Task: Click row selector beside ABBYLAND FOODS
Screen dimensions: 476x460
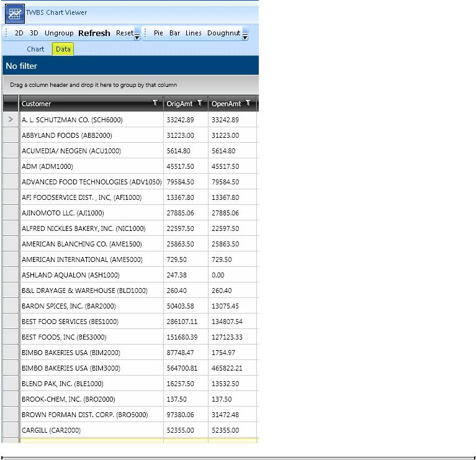Action: click(11, 135)
